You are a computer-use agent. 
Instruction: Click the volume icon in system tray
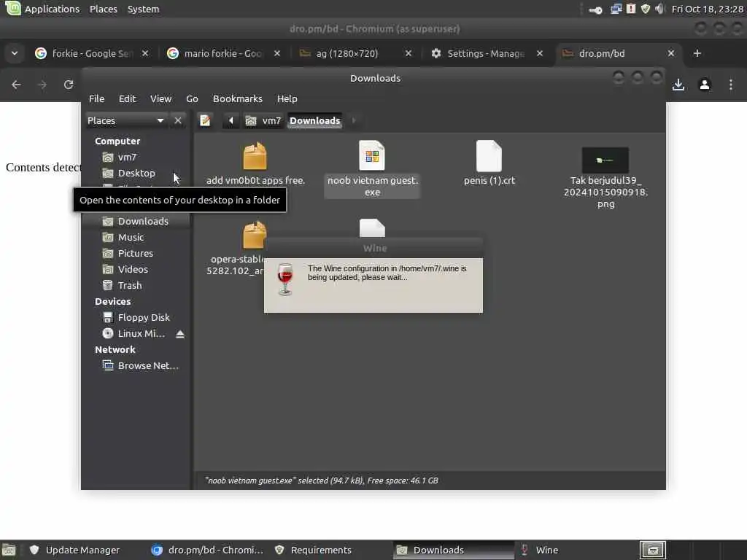(659, 9)
